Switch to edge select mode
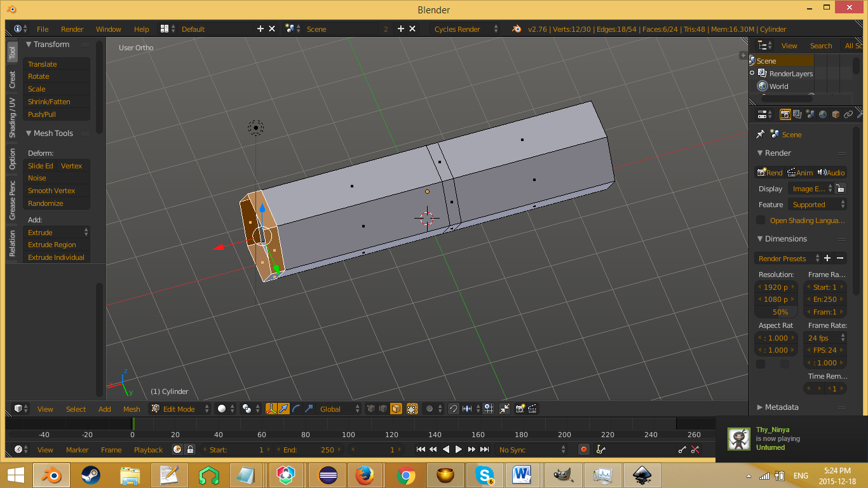This screenshot has width=868, height=488. pos(384,409)
